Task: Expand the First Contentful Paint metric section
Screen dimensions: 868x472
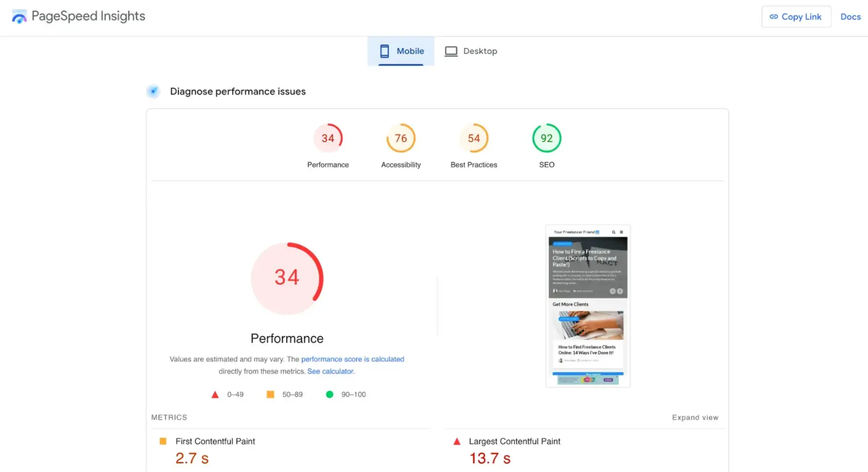Action: click(x=215, y=441)
